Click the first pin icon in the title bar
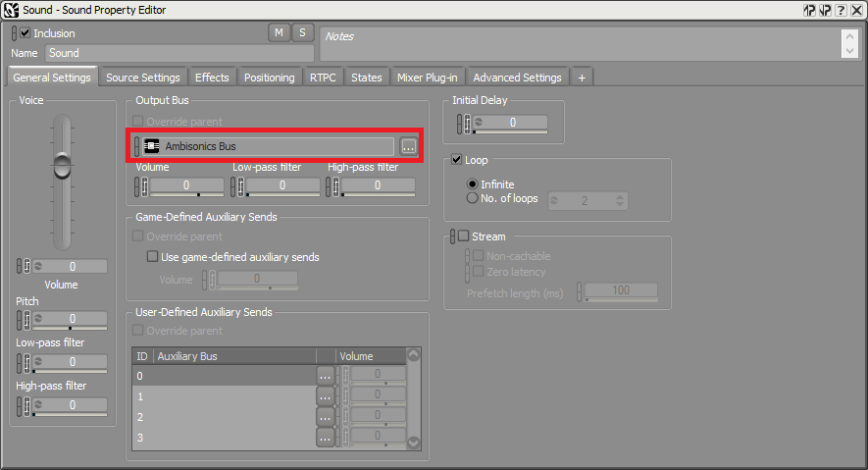The image size is (868, 470). (x=809, y=10)
